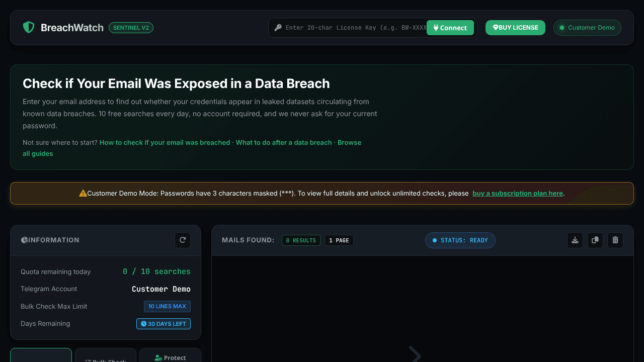Click the BreachWatch shield logo icon

point(29,28)
